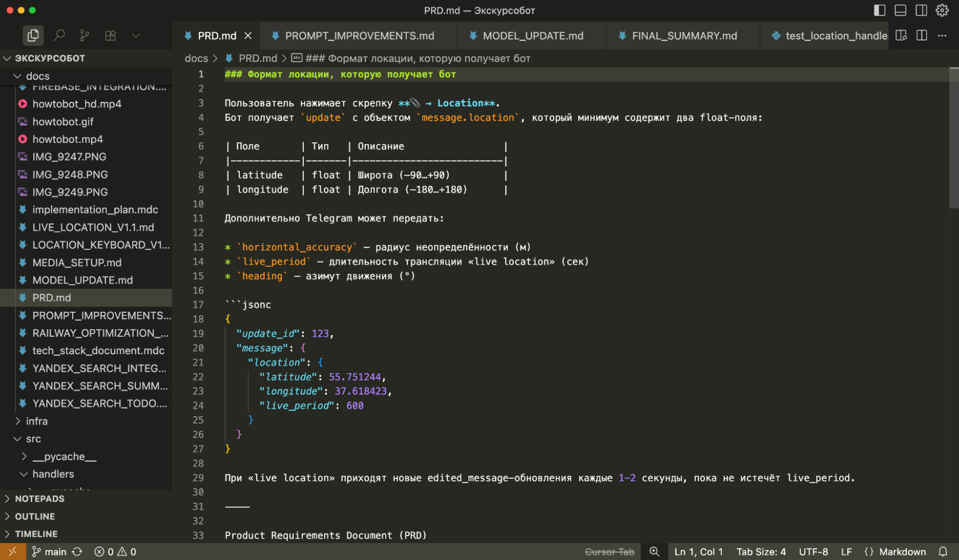Switch to the MODEL_UPDATE.md tab
This screenshot has height=560, width=959.
coord(533,36)
